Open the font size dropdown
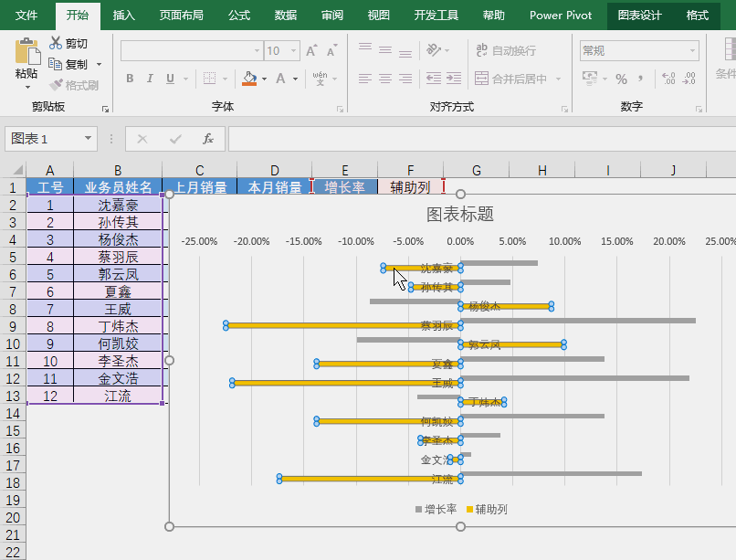 coord(293,50)
